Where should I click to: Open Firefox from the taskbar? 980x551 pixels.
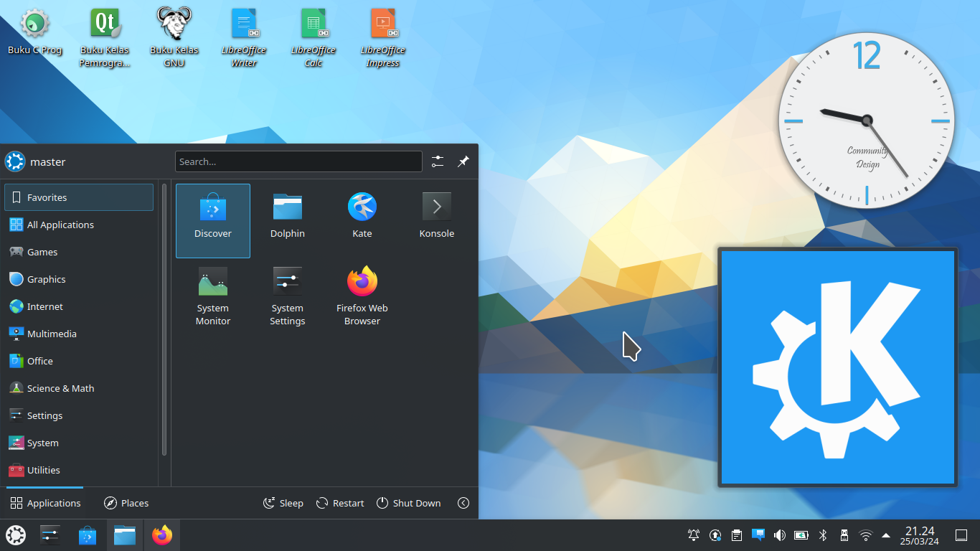pyautogui.click(x=162, y=535)
